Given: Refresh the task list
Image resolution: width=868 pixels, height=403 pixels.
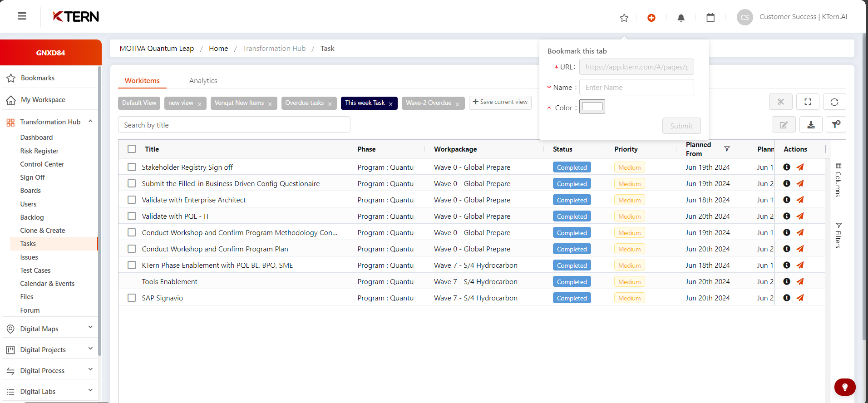Looking at the screenshot, I should (834, 102).
